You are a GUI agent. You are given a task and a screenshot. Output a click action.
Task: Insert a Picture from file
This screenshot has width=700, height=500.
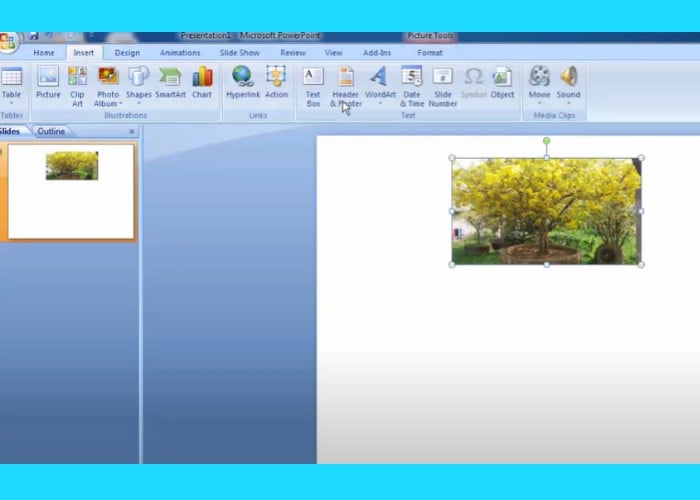tap(48, 82)
